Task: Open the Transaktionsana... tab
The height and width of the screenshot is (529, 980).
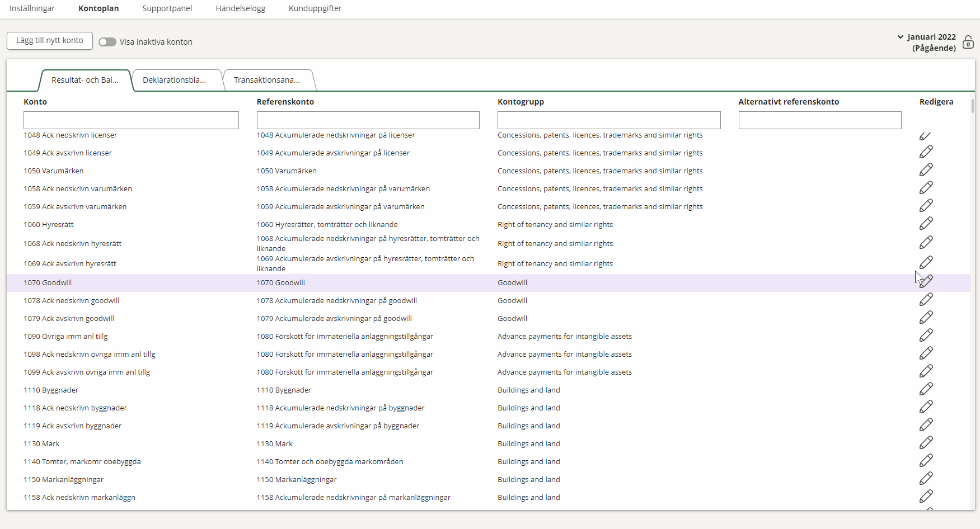Action: point(267,80)
